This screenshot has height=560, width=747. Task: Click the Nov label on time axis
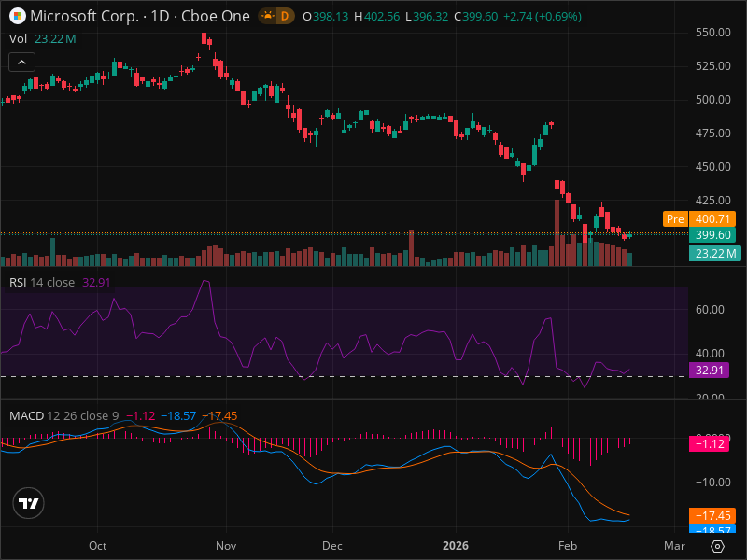(x=226, y=546)
